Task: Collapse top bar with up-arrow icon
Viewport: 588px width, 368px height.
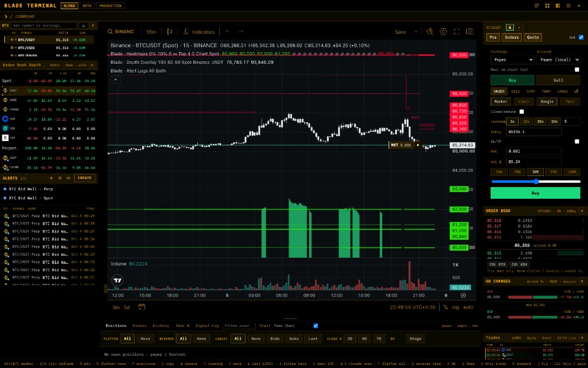Action: [579, 6]
